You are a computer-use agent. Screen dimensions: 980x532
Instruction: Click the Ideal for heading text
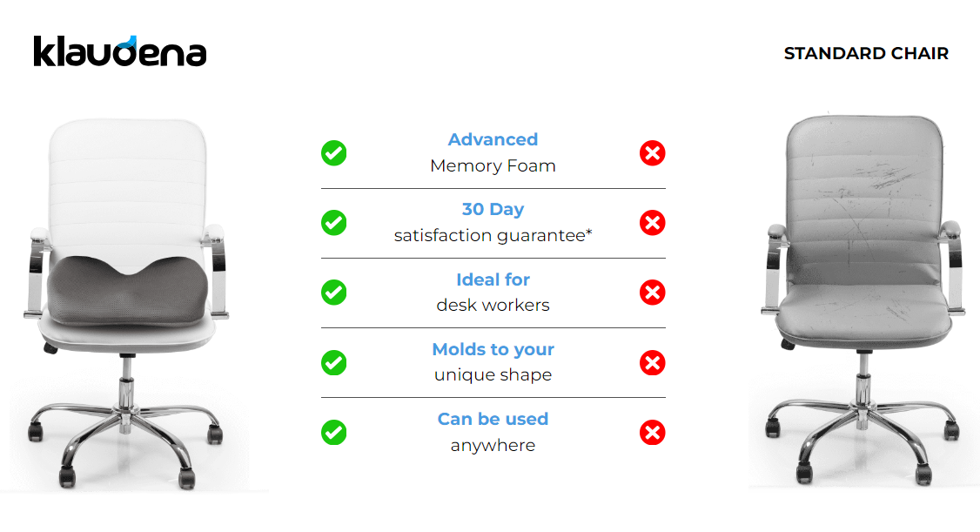(x=493, y=279)
